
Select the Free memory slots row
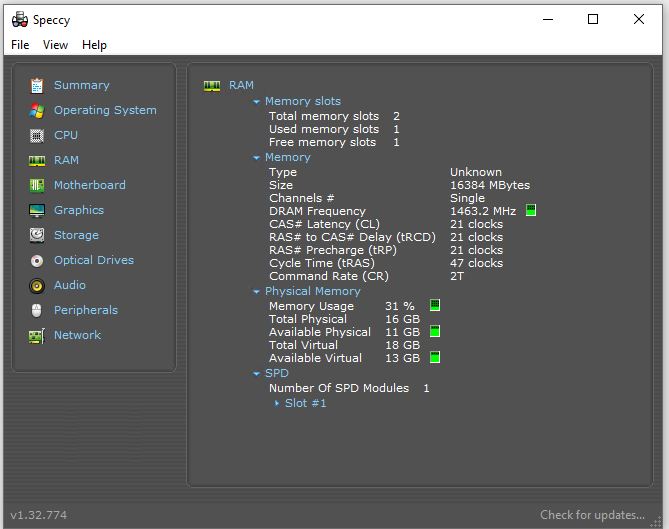point(334,142)
